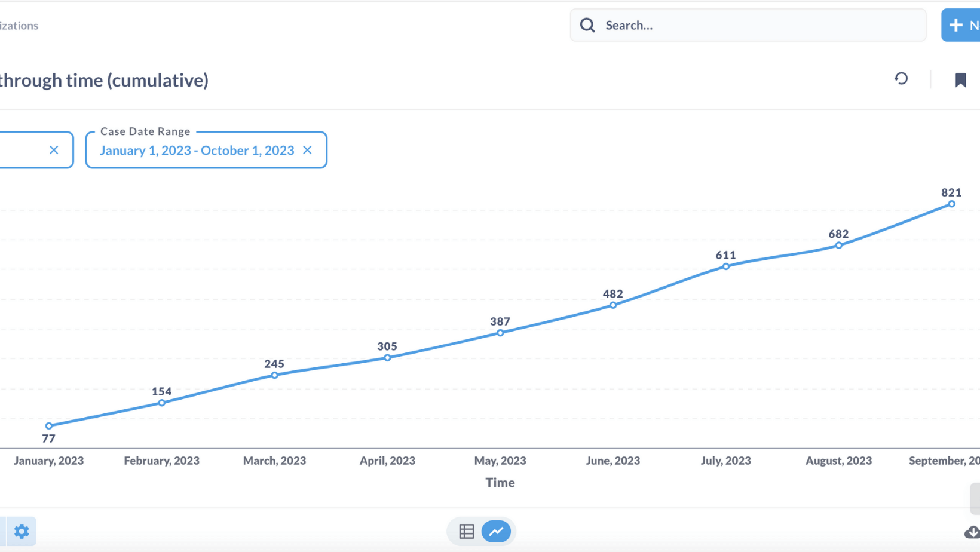
Task: Click the January 2023 data point at 77
Action: 49,426
